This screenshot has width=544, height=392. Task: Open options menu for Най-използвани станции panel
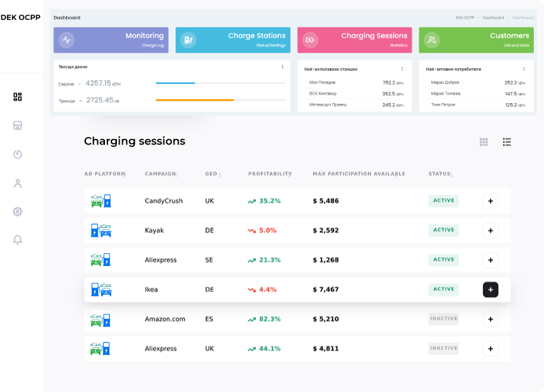click(x=402, y=69)
